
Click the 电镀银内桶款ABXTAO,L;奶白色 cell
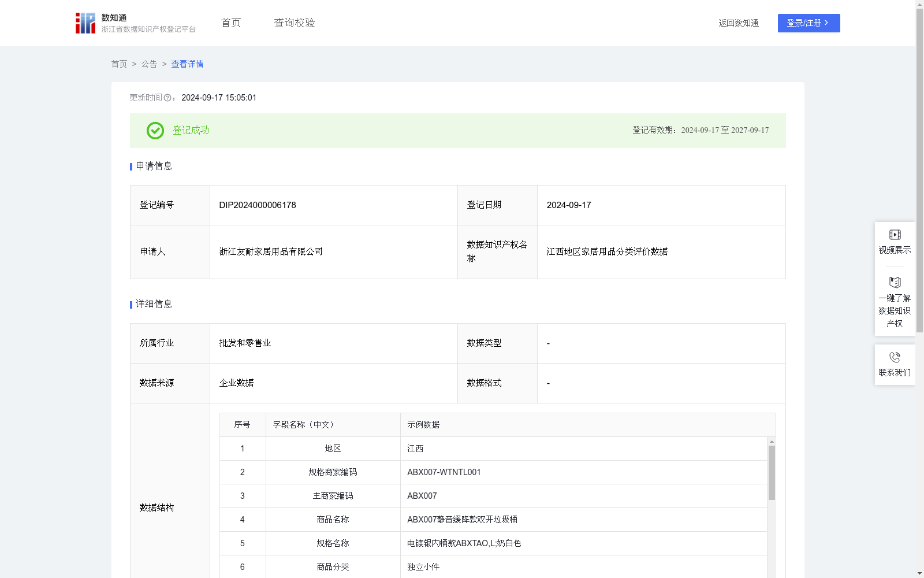584,543
